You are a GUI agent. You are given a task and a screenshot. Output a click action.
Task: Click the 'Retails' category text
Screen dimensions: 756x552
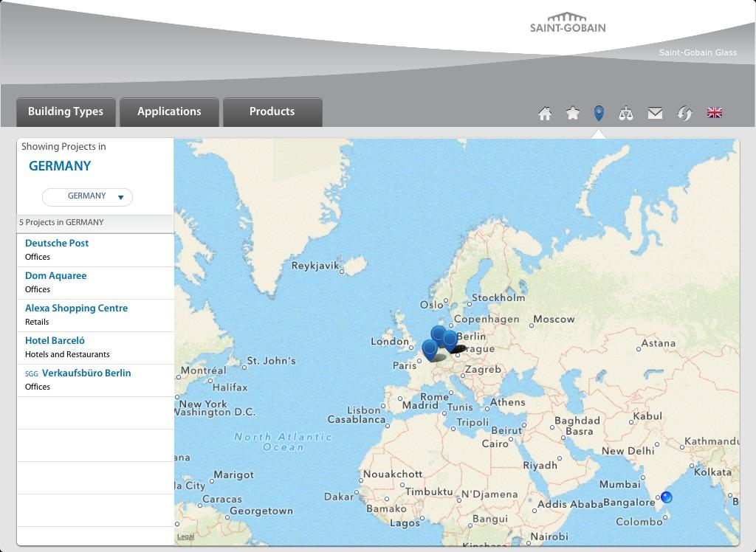pyautogui.click(x=37, y=322)
